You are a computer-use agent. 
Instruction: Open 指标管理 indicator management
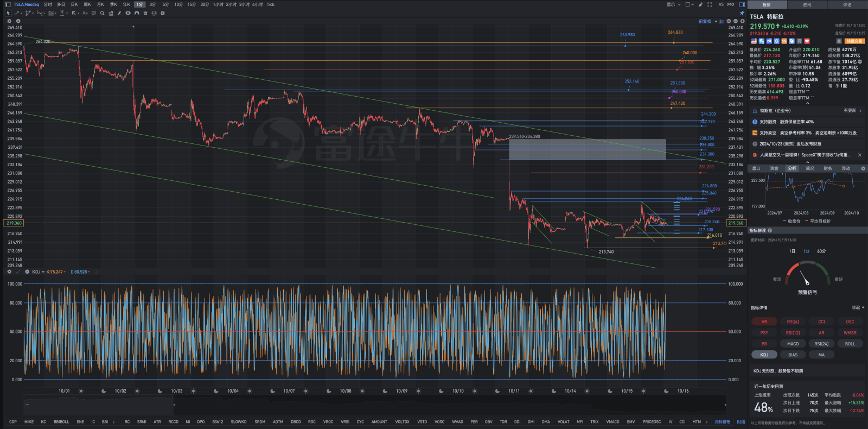coord(722,422)
